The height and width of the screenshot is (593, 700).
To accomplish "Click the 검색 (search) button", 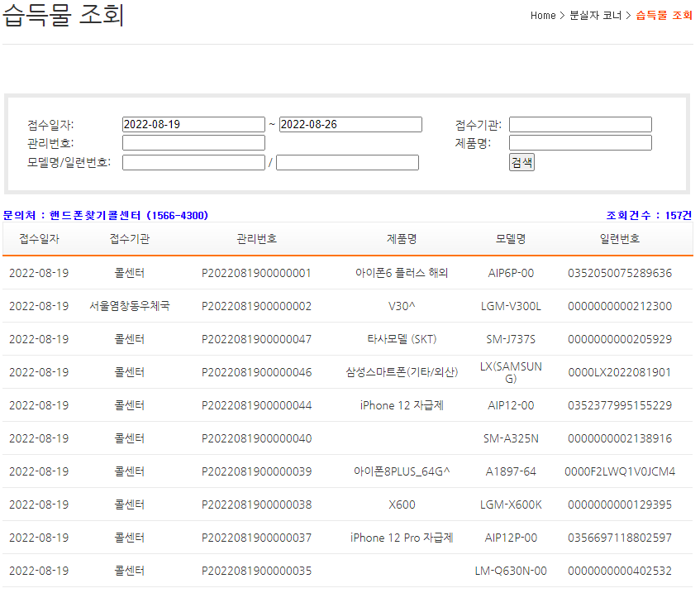I will pyautogui.click(x=521, y=161).
